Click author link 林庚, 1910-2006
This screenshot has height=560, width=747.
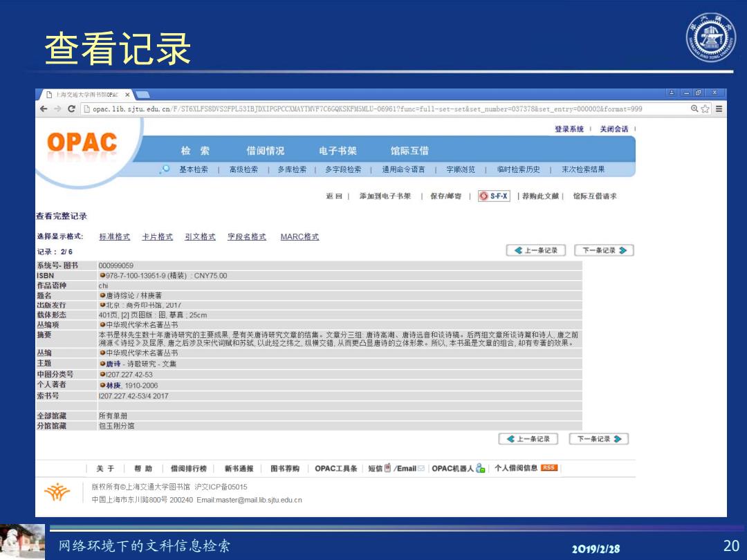click(x=132, y=386)
